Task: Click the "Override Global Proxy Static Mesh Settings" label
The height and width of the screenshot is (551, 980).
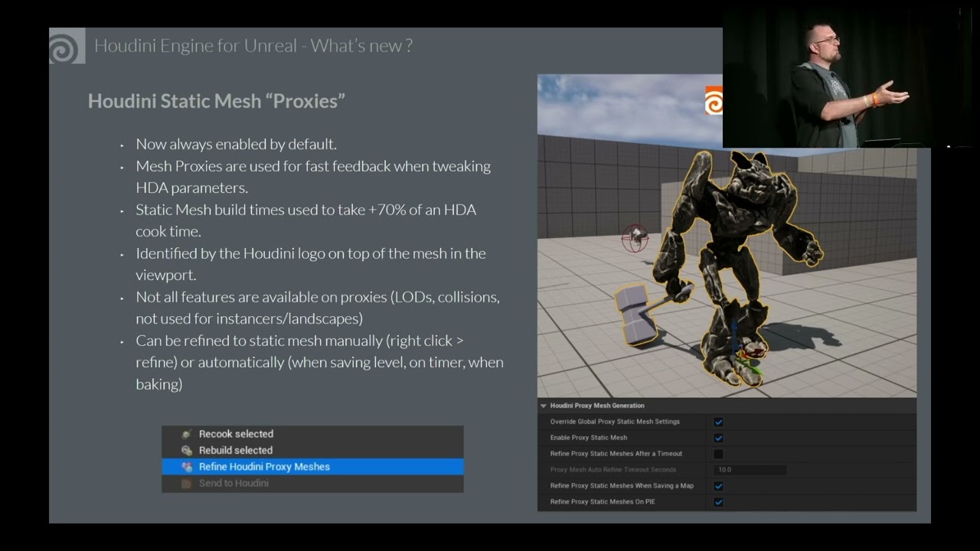Action: coord(615,422)
